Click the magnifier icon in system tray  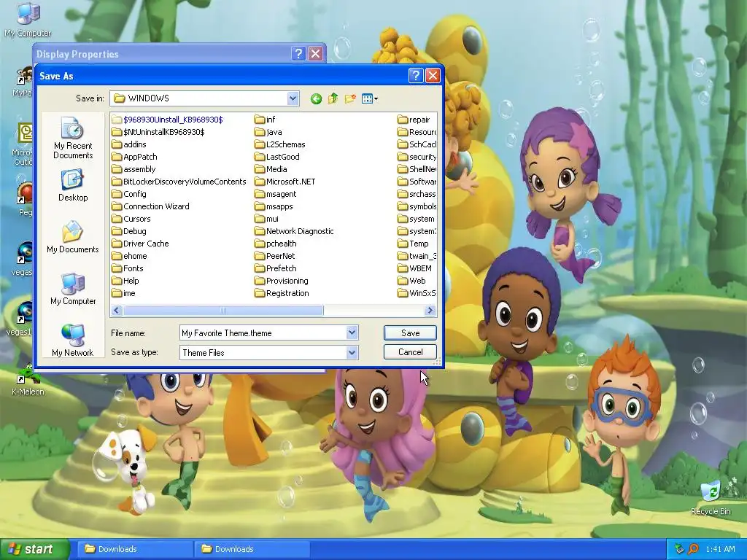(x=693, y=549)
